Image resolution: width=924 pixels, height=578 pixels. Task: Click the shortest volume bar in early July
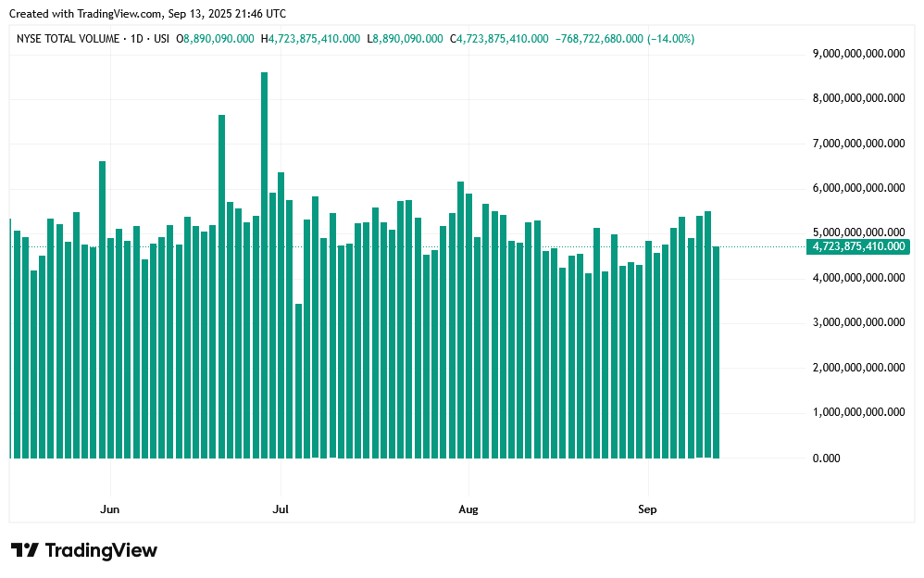pyautogui.click(x=298, y=380)
